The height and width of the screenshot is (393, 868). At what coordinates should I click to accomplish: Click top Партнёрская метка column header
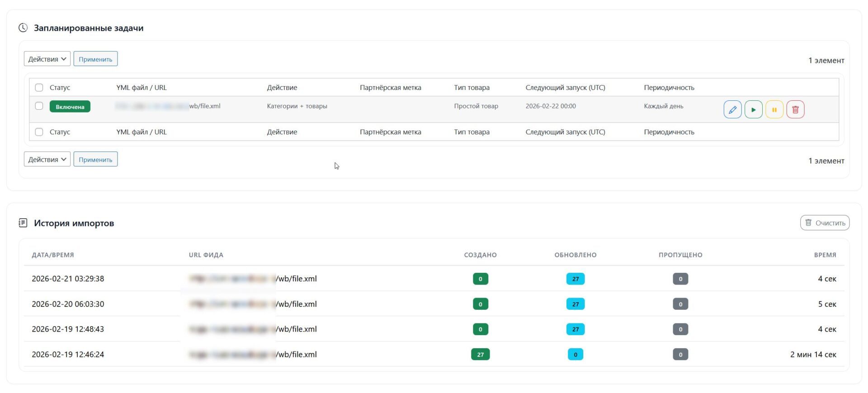pyautogui.click(x=391, y=88)
